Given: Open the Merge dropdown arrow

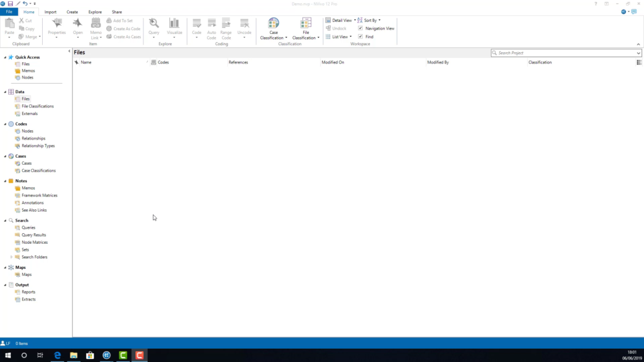Looking at the screenshot, I should pyautogui.click(x=40, y=37).
